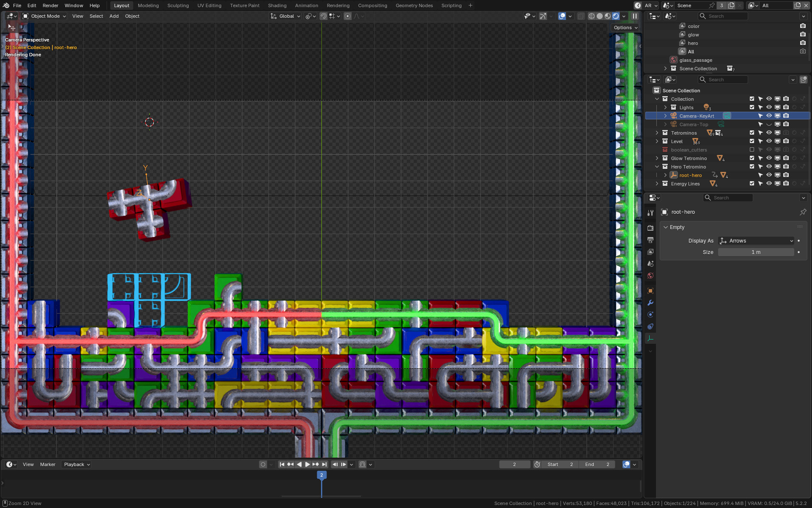Open the Render menu
This screenshot has width=812, height=508.
pyautogui.click(x=50, y=6)
